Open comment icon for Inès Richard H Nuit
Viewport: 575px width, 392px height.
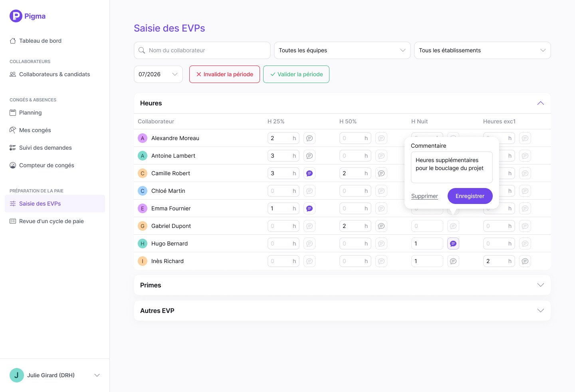(x=453, y=261)
